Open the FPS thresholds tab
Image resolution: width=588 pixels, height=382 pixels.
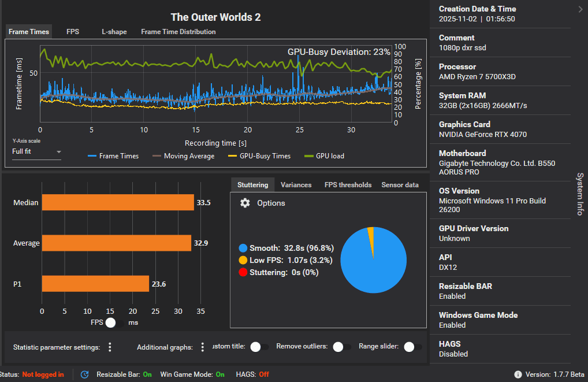(348, 185)
